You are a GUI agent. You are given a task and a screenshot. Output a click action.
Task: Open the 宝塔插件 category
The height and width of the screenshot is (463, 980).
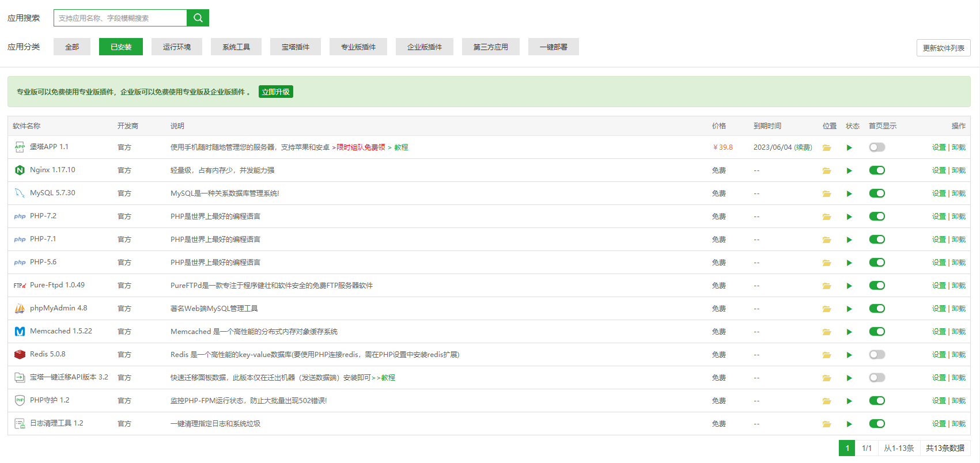296,47
